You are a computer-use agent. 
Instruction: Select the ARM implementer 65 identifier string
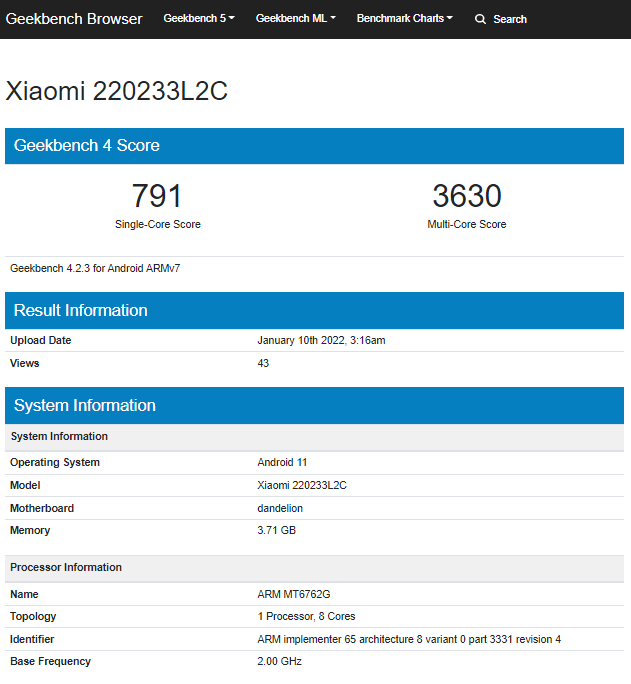[x=409, y=640]
